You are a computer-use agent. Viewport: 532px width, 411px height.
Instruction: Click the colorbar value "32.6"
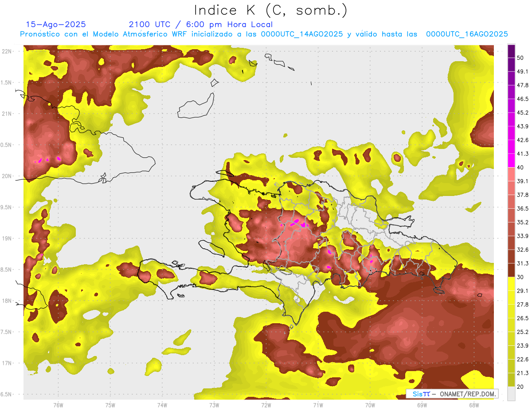pyautogui.click(x=522, y=250)
